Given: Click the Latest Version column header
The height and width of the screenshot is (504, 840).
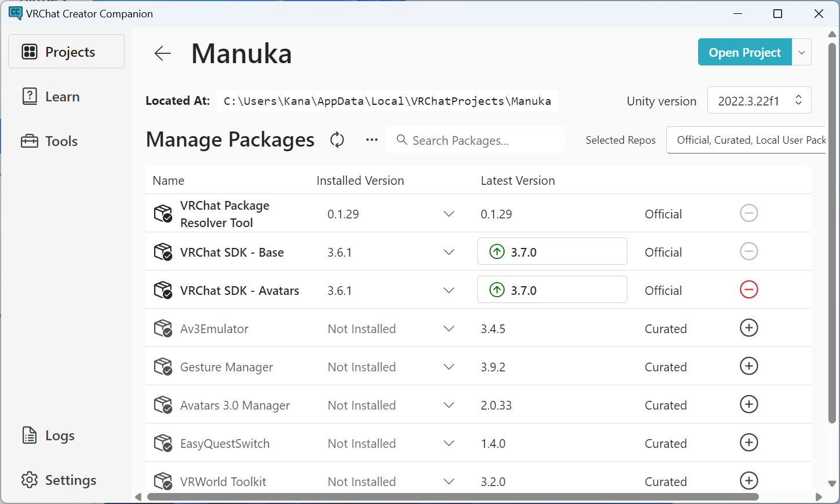Looking at the screenshot, I should [518, 181].
